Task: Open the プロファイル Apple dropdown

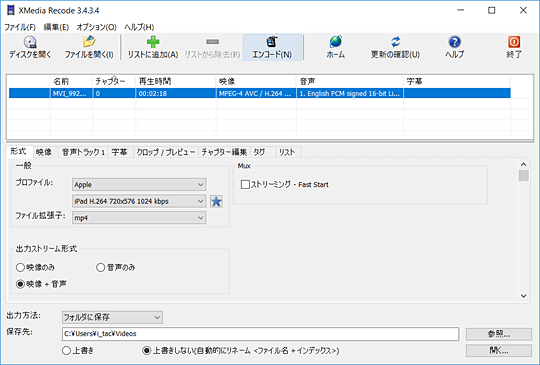Action: pos(139,185)
